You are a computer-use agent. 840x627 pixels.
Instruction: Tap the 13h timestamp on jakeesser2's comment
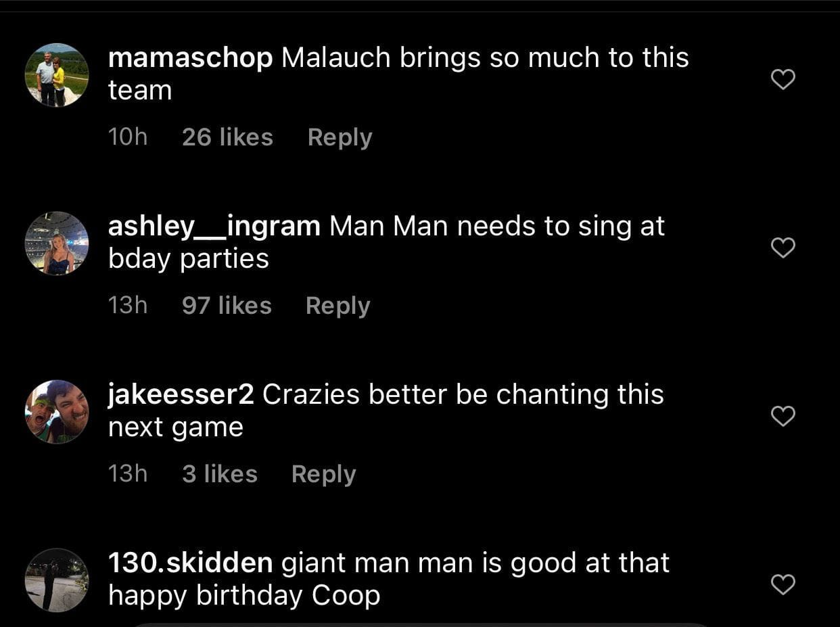pos(128,474)
